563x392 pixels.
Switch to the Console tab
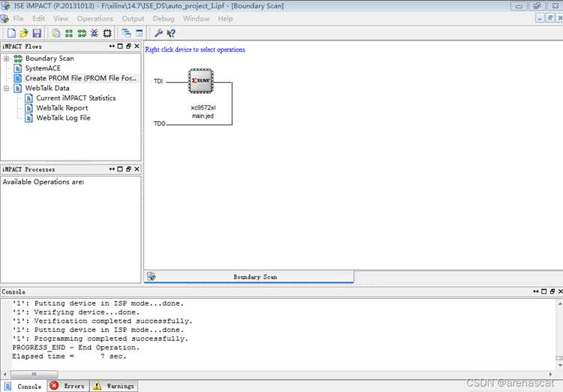coord(23,386)
